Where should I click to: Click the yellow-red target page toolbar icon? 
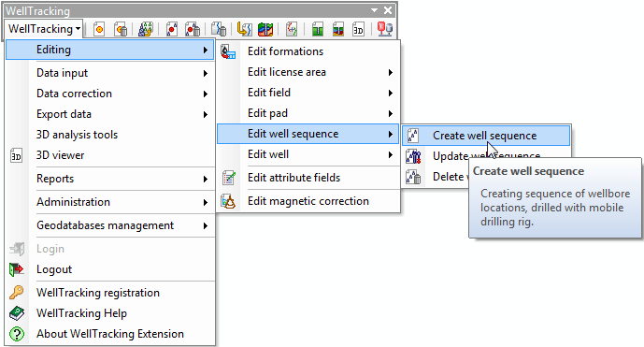[x=99, y=29]
